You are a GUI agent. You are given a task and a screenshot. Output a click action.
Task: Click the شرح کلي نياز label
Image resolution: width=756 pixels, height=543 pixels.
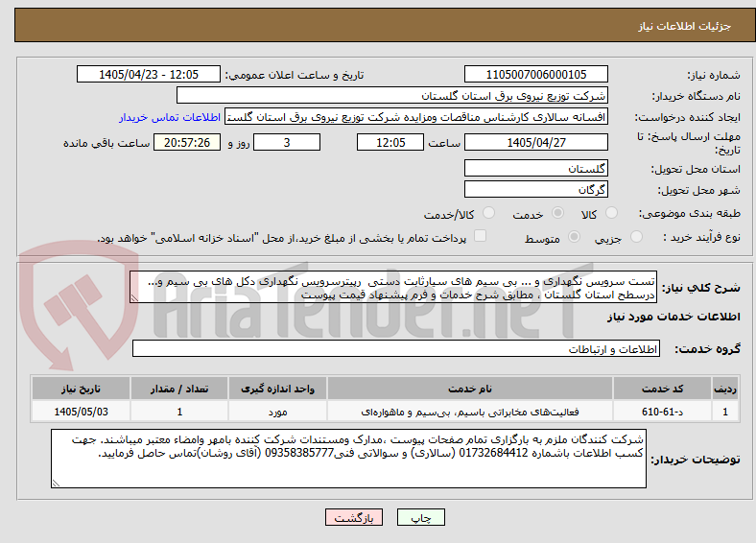pyautogui.click(x=700, y=288)
